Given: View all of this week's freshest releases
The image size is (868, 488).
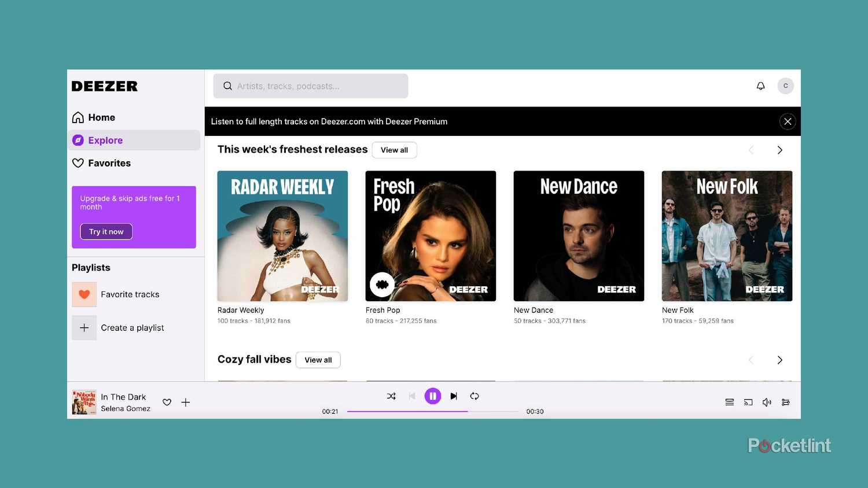Looking at the screenshot, I should tap(394, 150).
